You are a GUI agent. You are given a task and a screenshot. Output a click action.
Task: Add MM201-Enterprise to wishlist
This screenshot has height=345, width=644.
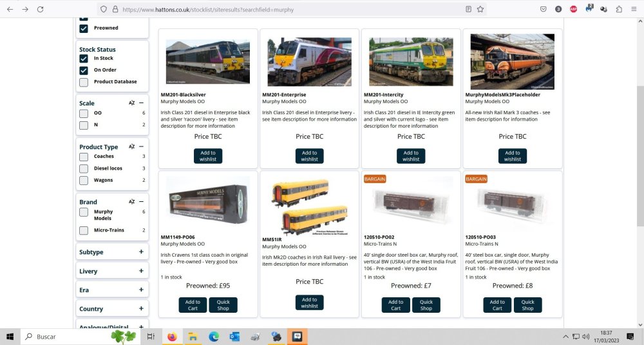(x=309, y=156)
